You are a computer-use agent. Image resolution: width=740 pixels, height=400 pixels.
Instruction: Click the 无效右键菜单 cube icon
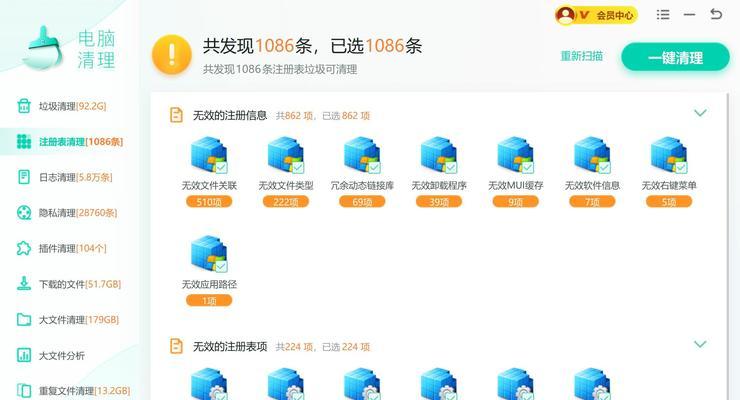tap(669, 155)
